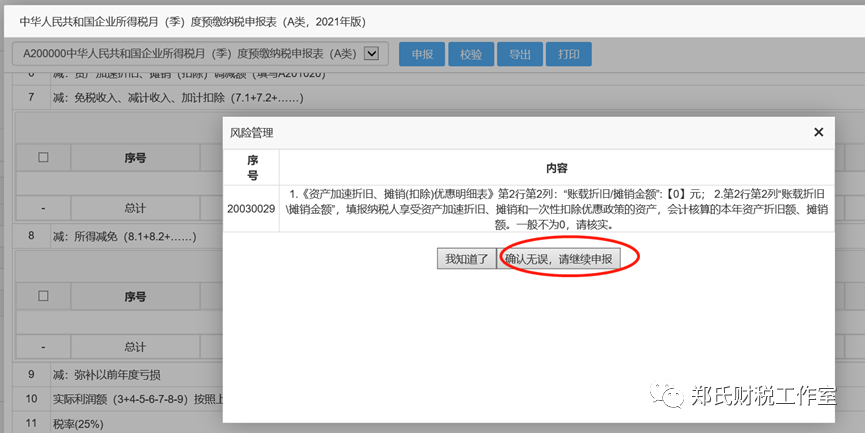
Task: Click the 导出 button
Action: click(519, 54)
